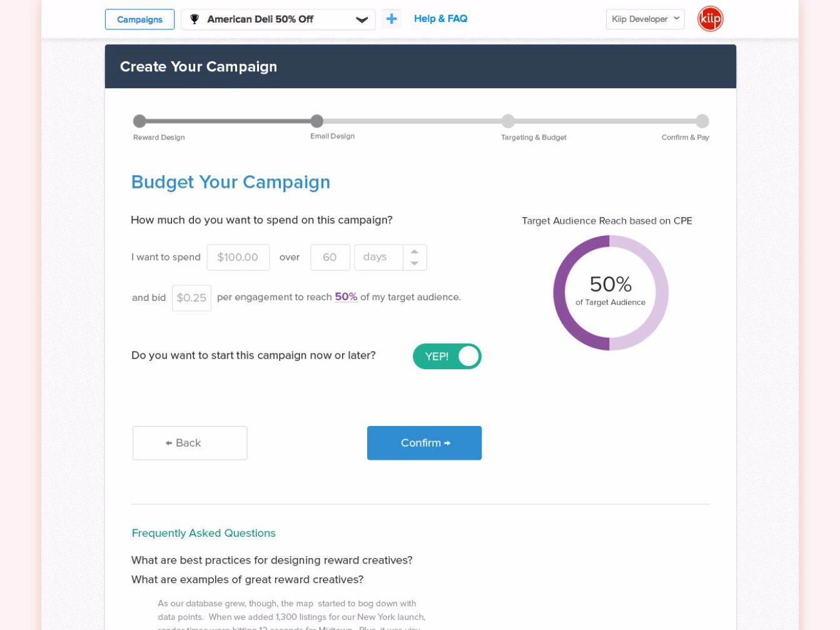Screen dimensions: 840x630
Task: Select the Confirm & Pay step marker
Action: [x=702, y=121]
